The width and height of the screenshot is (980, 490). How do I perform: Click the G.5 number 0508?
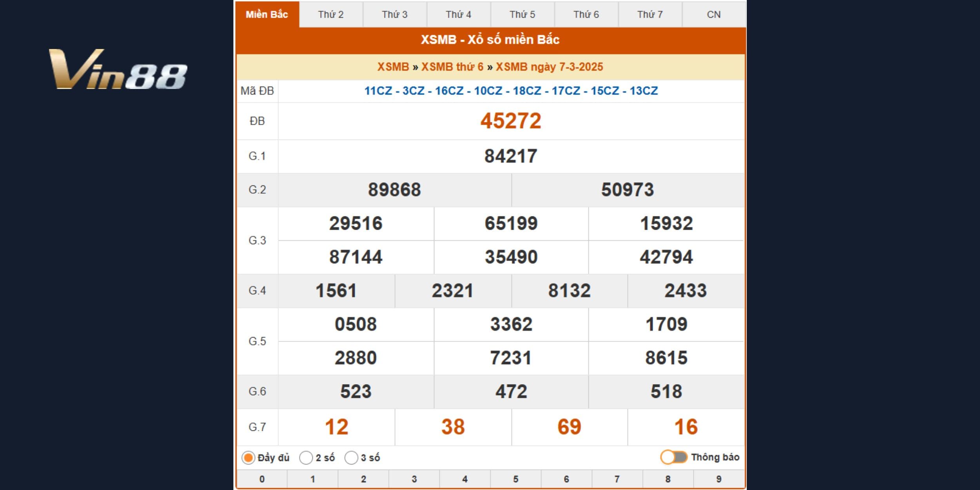click(356, 325)
